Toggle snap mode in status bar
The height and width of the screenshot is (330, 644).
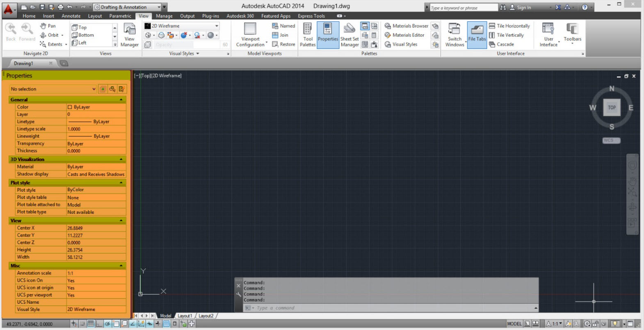82,323
